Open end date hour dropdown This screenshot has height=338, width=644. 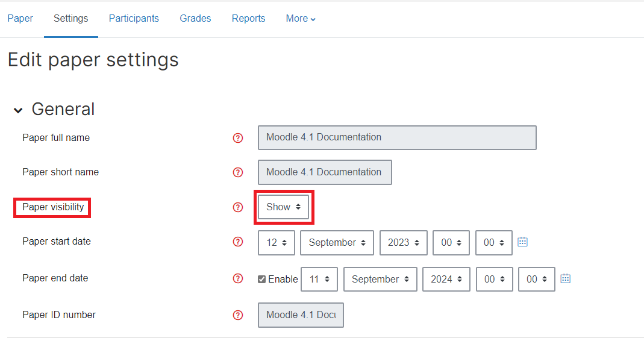(x=495, y=280)
